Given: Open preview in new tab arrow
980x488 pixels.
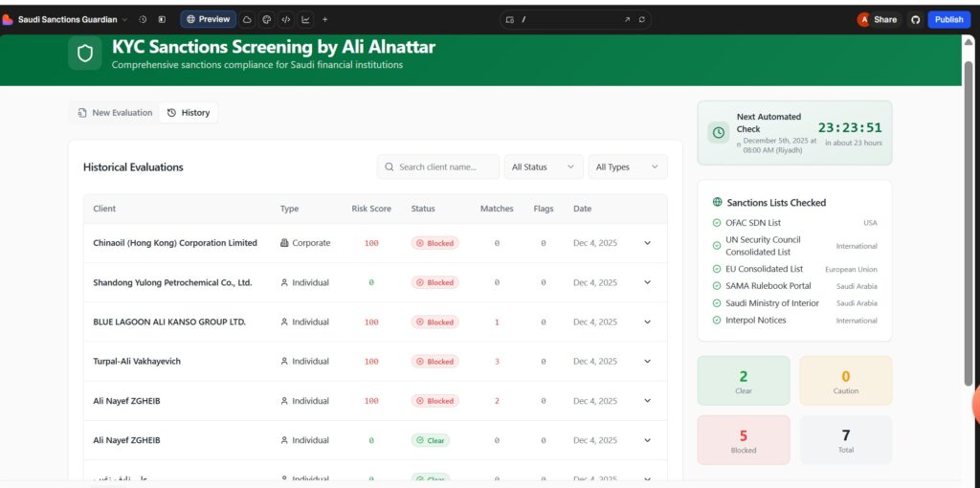Looking at the screenshot, I should pos(627,19).
